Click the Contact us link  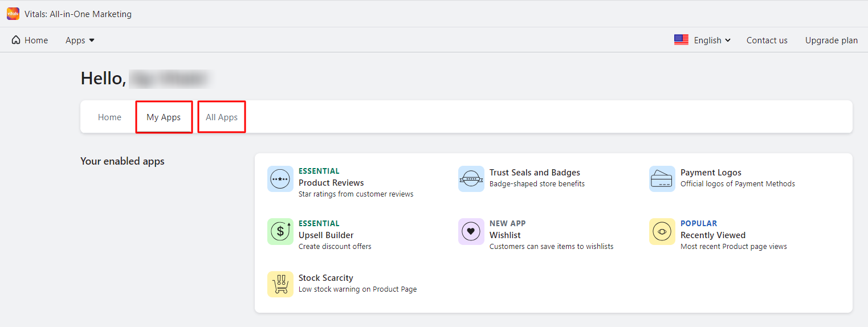coord(767,40)
